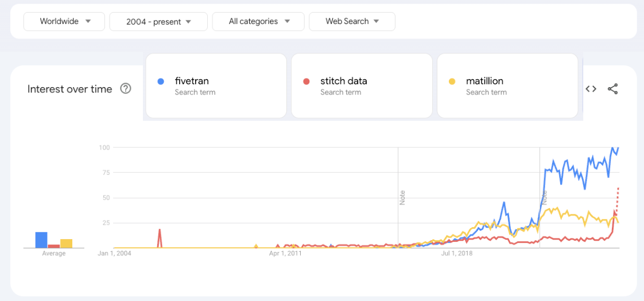Click the yellow matillion average bar
Screen dimensions: 644x301
(x=66, y=244)
